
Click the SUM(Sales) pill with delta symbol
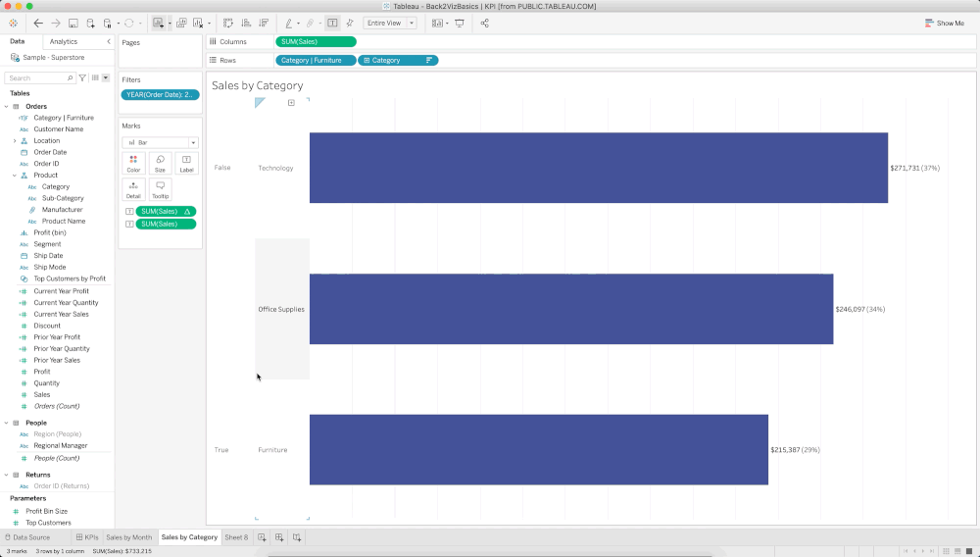pyautogui.click(x=166, y=211)
